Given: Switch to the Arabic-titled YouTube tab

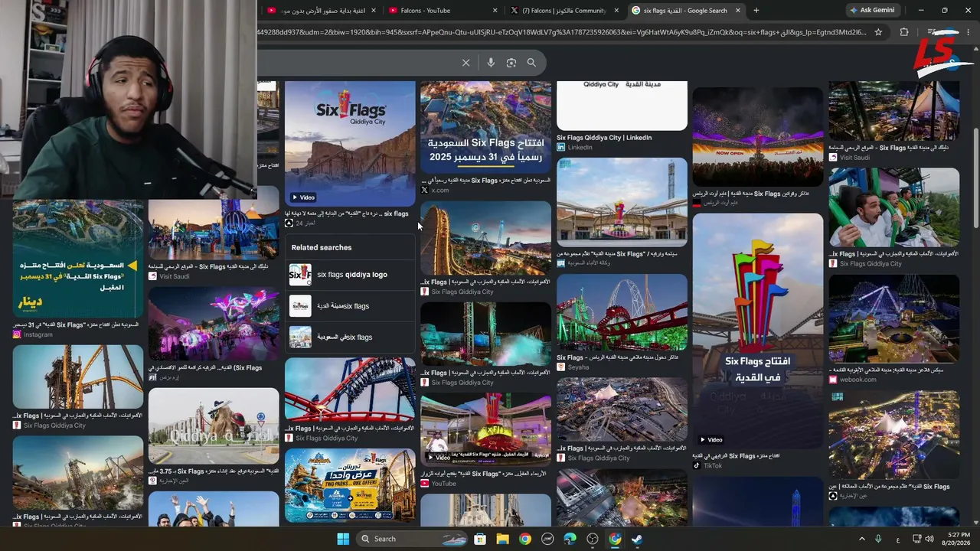Looking at the screenshot, I should pyautogui.click(x=322, y=11).
